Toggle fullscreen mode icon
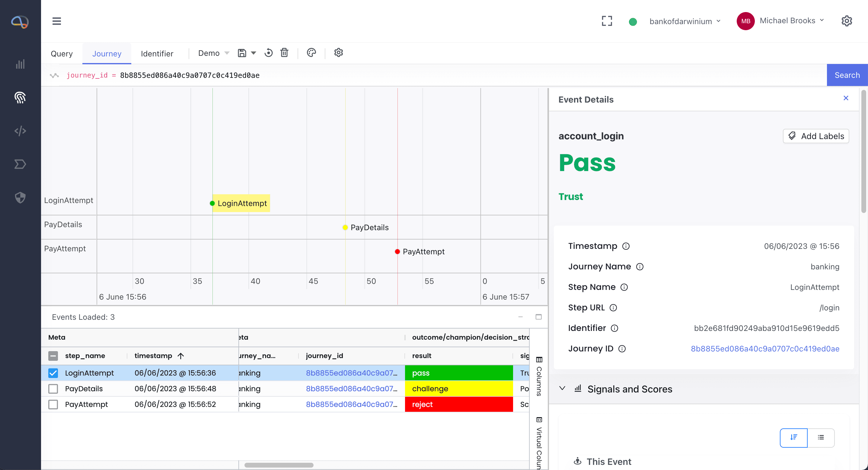 (607, 21)
